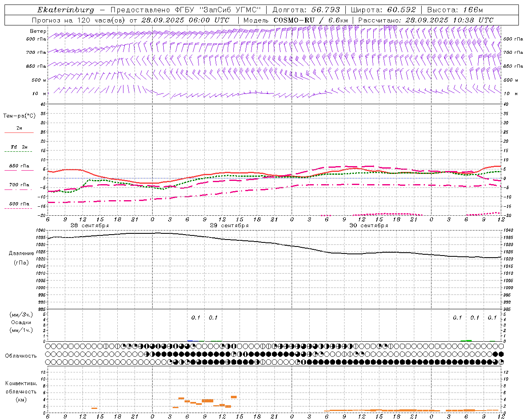Click the blue precipitation bar on 29 September

pos(190,340)
